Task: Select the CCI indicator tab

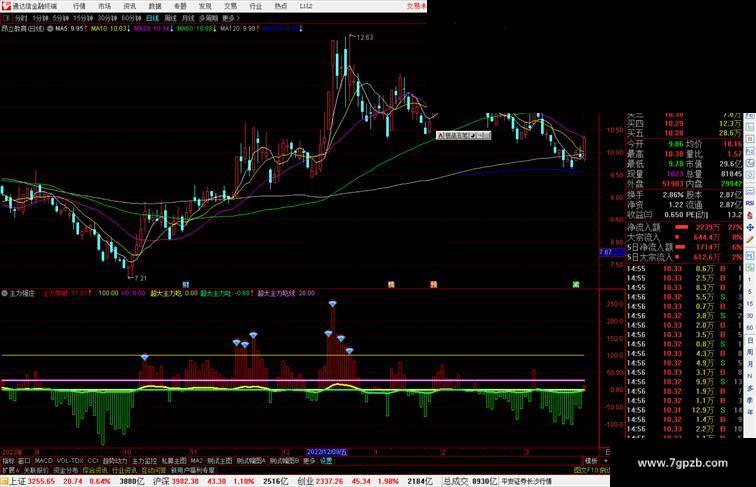Action: point(93,461)
